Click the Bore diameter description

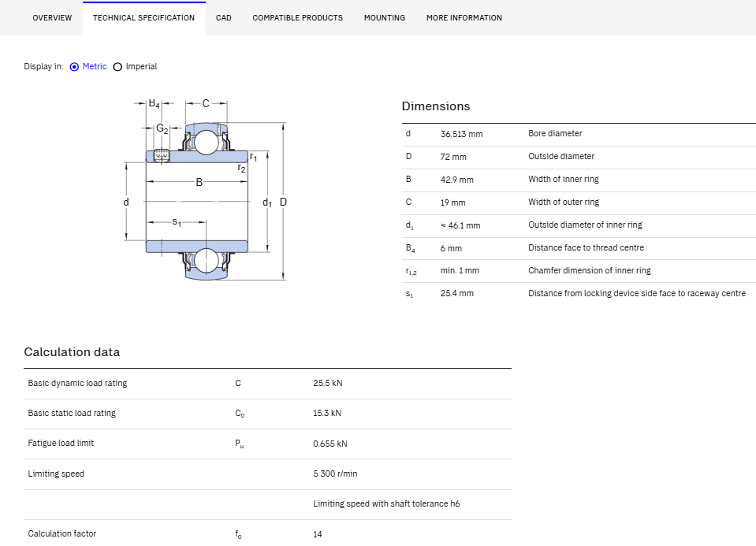[x=555, y=133]
